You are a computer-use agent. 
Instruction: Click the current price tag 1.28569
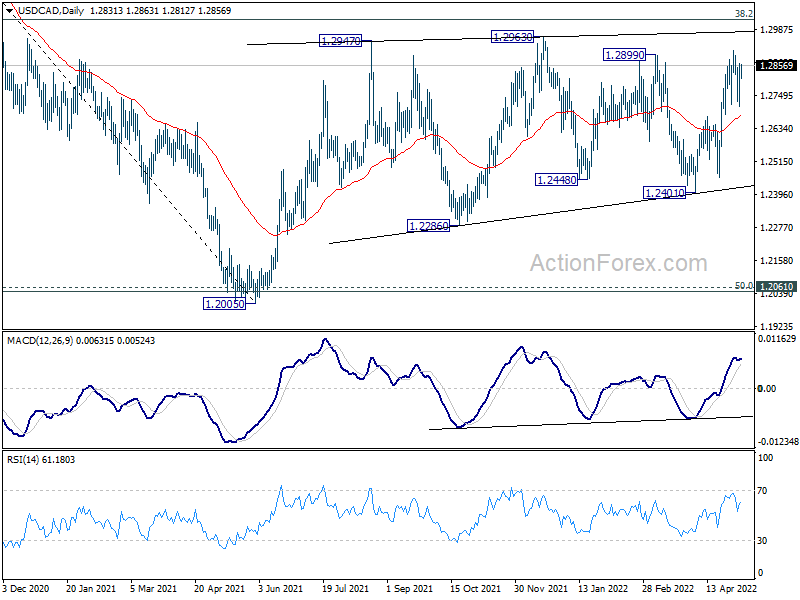(x=776, y=66)
